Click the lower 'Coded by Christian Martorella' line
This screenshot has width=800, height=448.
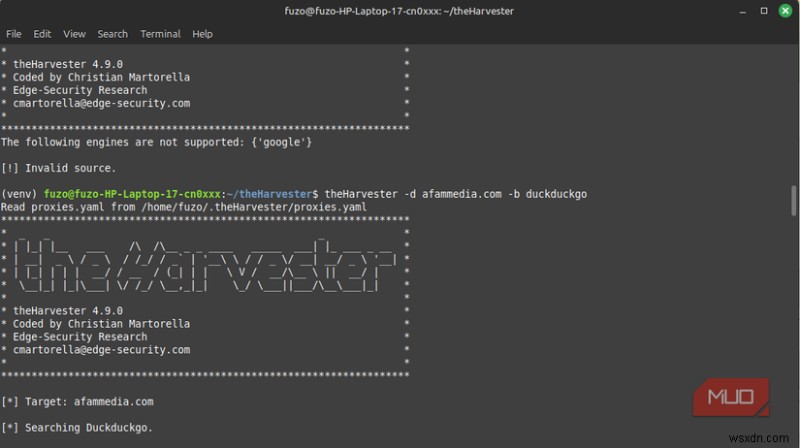101,324
